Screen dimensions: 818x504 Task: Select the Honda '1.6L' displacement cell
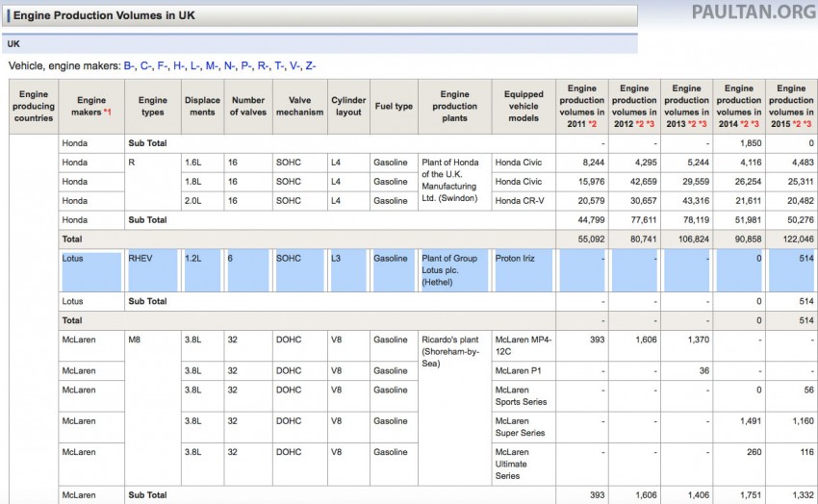[202, 163]
